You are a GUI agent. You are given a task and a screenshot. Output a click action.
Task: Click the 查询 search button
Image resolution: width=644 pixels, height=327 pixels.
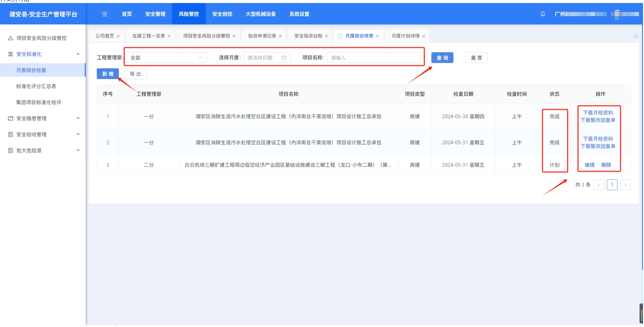(x=442, y=58)
